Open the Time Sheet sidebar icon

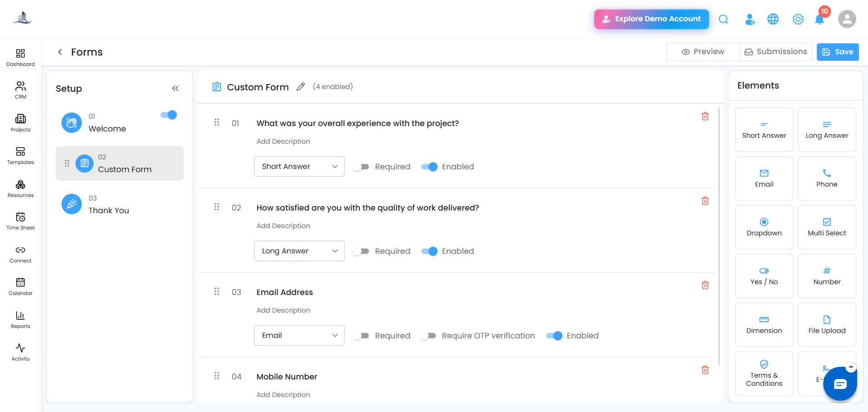pyautogui.click(x=20, y=221)
